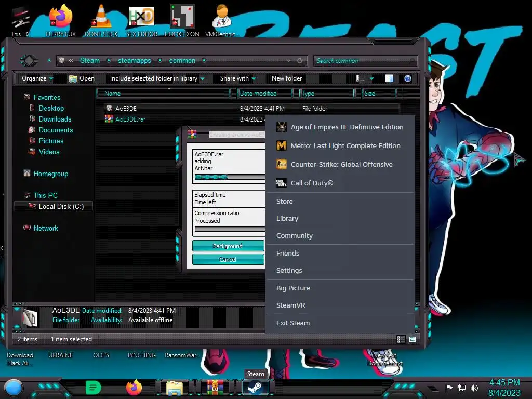Sort by the Date modified column header
Viewport: 532px width, 399px height.
[264, 94]
